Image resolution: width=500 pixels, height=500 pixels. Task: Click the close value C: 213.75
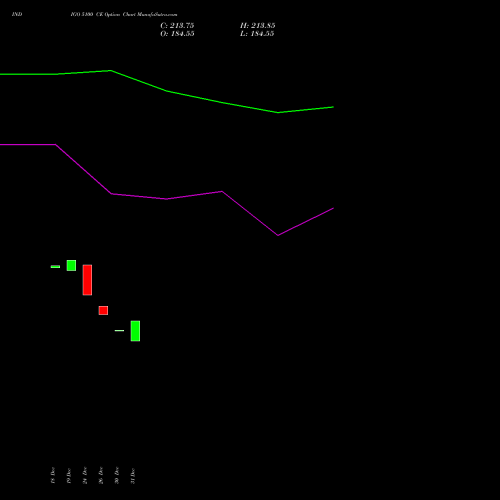click(177, 26)
